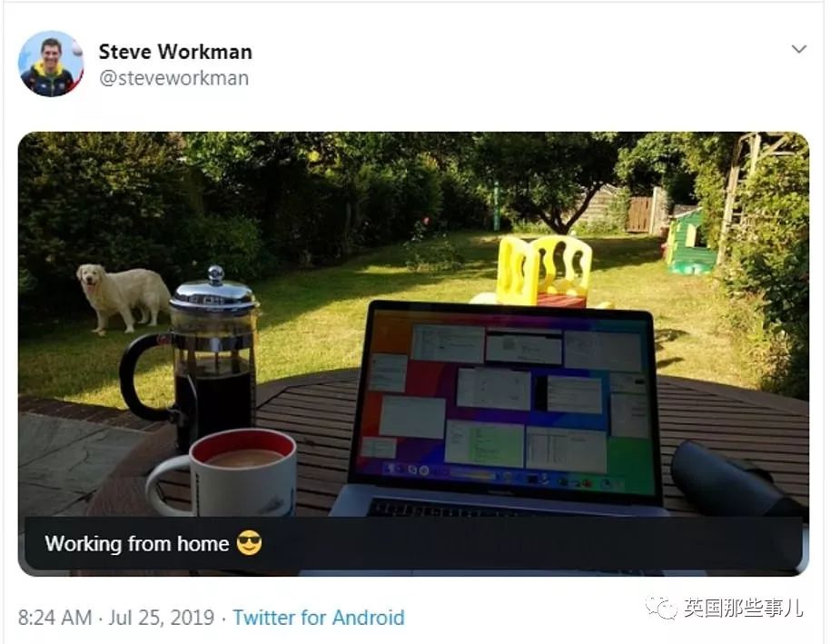Click the red-rimmed coffee mug
This screenshot has height=644, width=830.
pos(222,472)
